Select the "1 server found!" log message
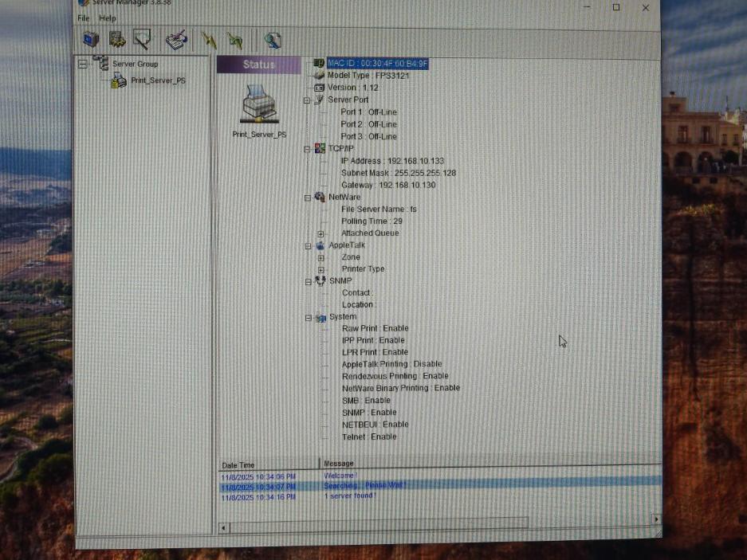Image resolution: width=747 pixels, height=560 pixels. pos(350,496)
